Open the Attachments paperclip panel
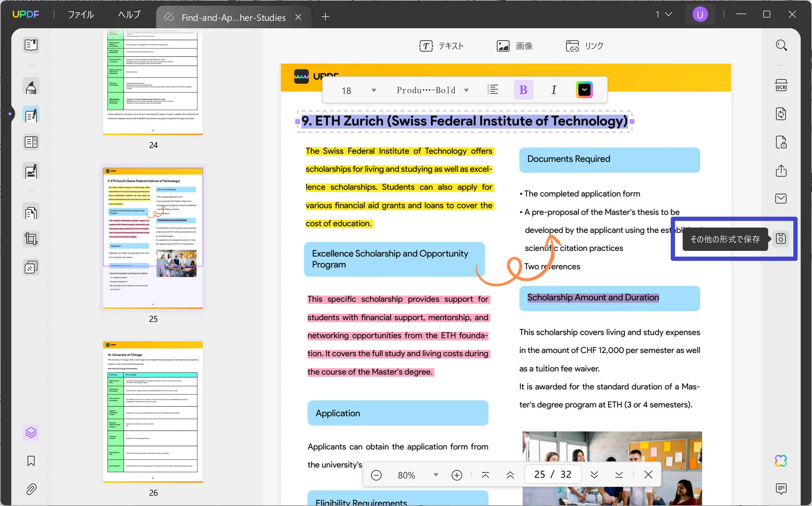 pyautogui.click(x=31, y=489)
